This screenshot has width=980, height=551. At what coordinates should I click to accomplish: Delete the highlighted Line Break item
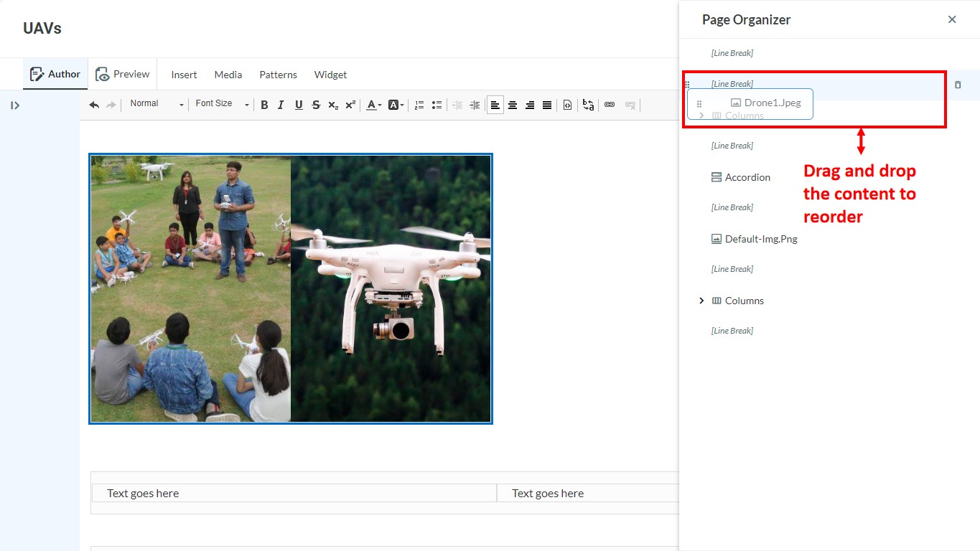[x=958, y=85]
